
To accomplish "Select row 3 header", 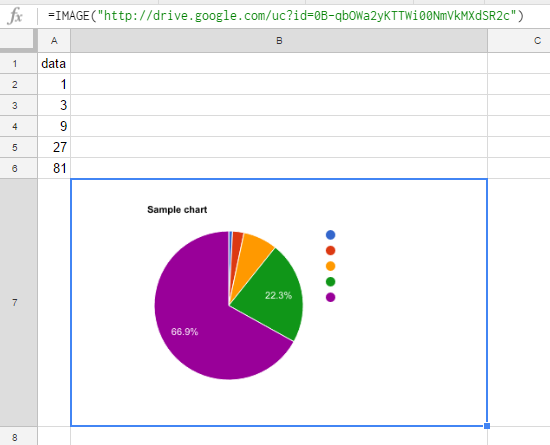I will pos(18,105).
